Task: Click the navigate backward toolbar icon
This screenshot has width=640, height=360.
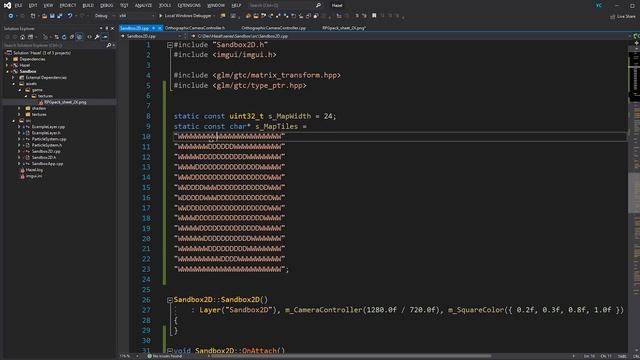Action: click(x=10, y=16)
